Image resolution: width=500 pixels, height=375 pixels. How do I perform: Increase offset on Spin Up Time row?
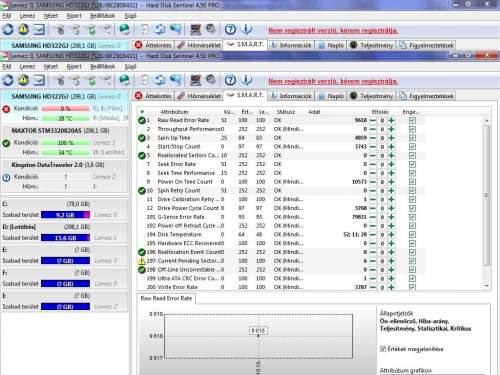(391, 138)
